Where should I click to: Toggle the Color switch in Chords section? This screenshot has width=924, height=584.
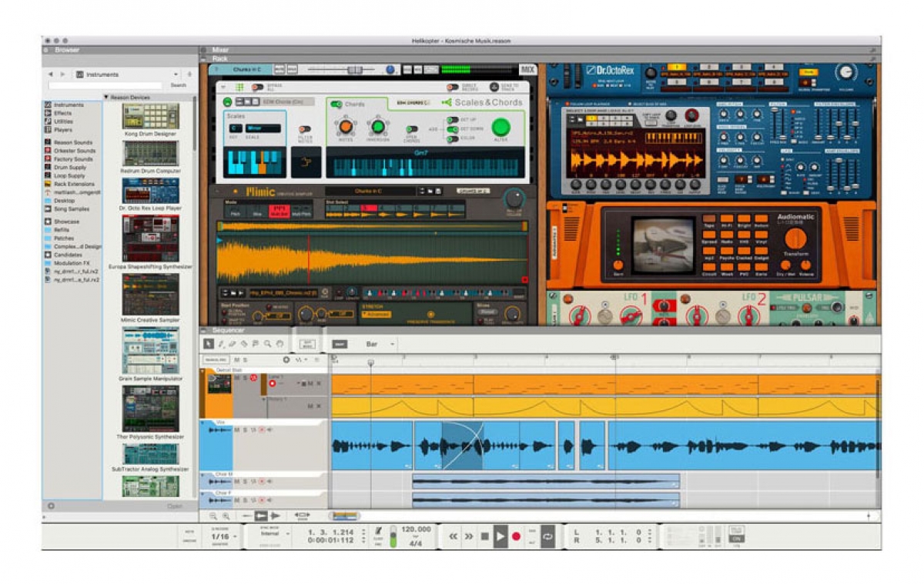(454, 139)
